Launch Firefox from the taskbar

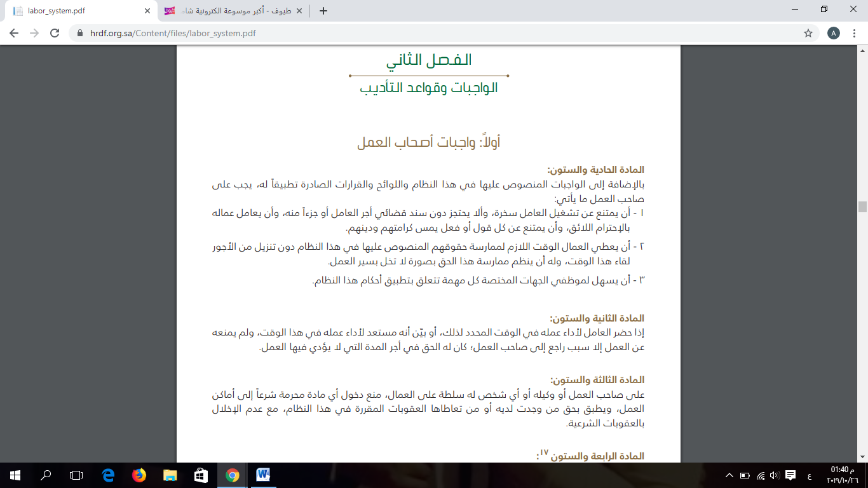pyautogui.click(x=139, y=475)
